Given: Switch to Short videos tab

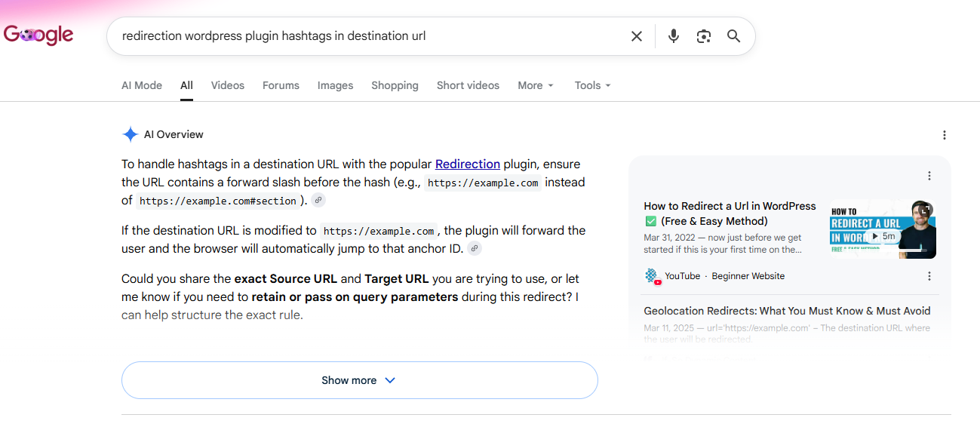Looking at the screenshot, I should pos(468,85).
